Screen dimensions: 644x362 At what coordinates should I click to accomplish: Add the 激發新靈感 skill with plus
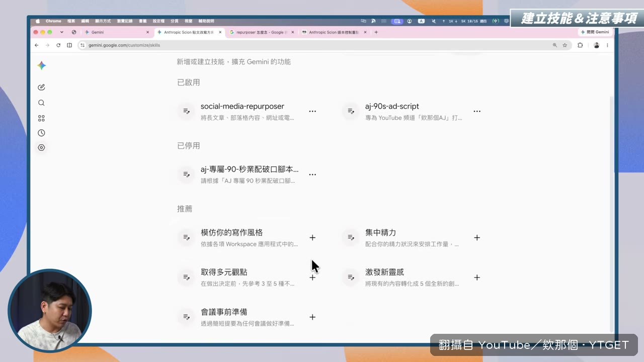pos(477,278)
